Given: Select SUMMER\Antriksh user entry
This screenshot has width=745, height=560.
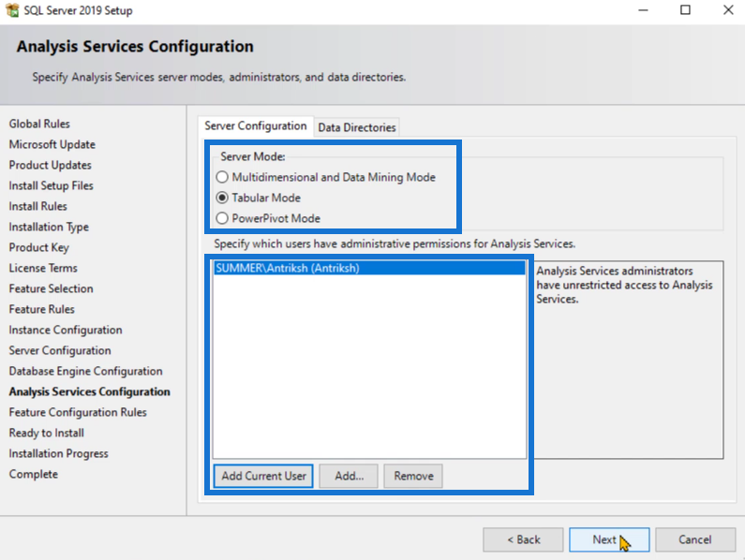Looking at the screenshot, I should (369, 268).
